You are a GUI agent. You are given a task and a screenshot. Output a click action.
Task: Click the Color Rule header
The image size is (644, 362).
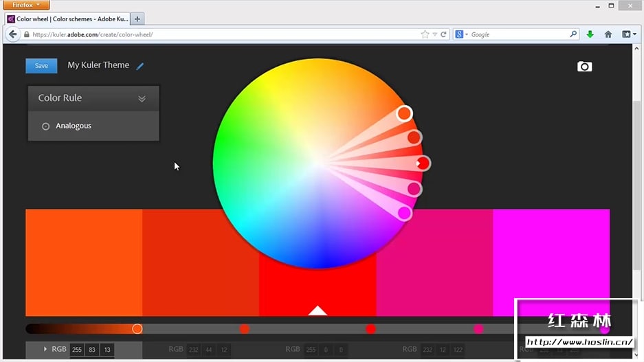coord(93,98)
